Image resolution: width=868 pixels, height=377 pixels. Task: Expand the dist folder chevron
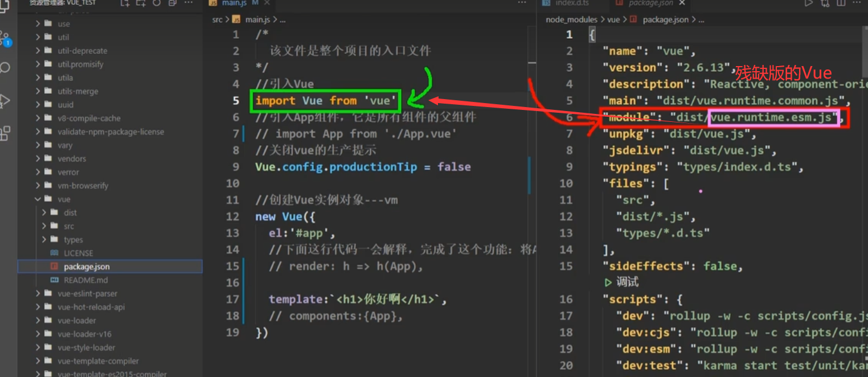point(44,212)
